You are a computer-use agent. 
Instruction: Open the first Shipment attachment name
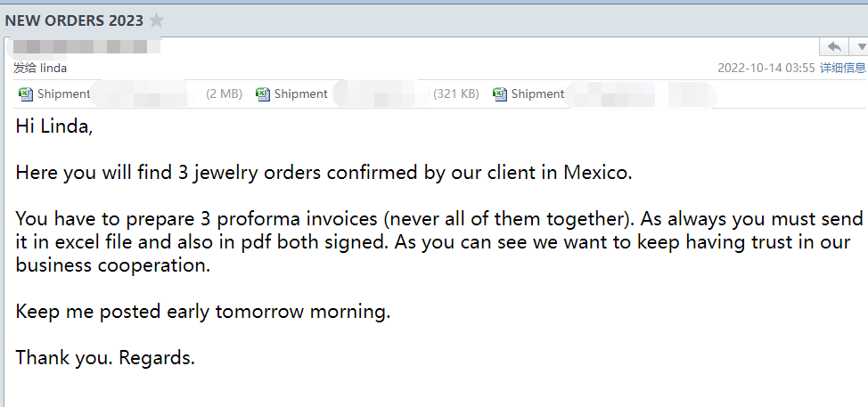pyautogui.click(x=63, y=94)
